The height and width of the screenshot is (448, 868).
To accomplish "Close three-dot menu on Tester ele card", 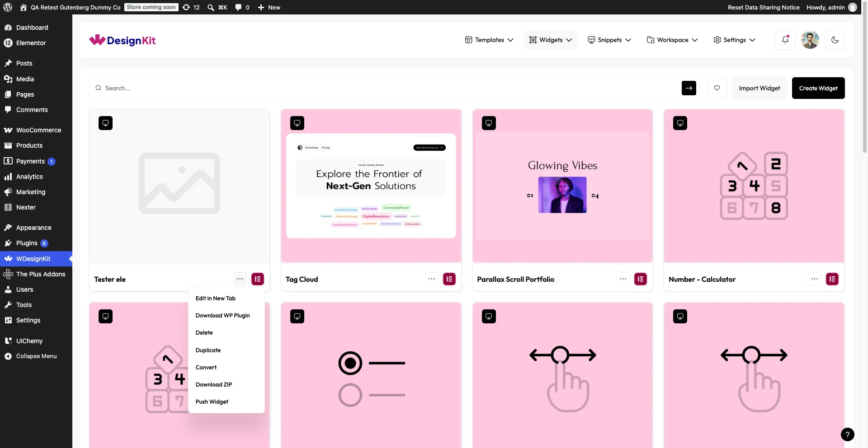I will coord(240,279).
